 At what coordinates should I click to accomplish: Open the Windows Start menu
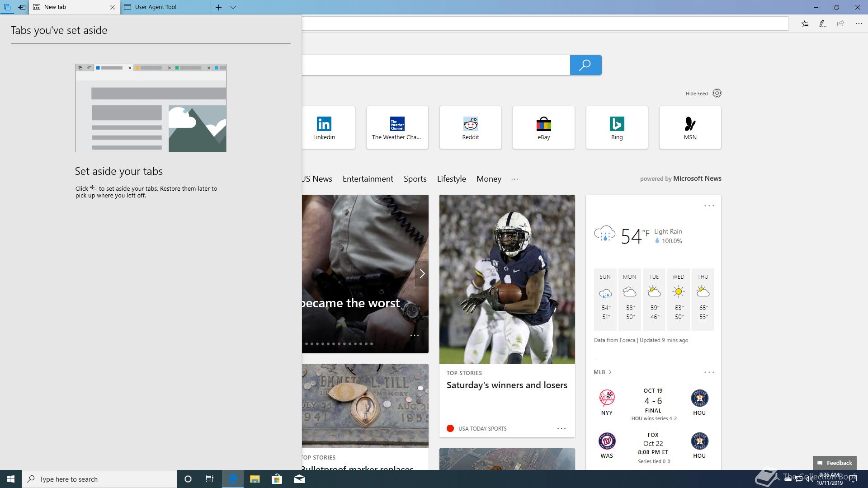point(11,479)
